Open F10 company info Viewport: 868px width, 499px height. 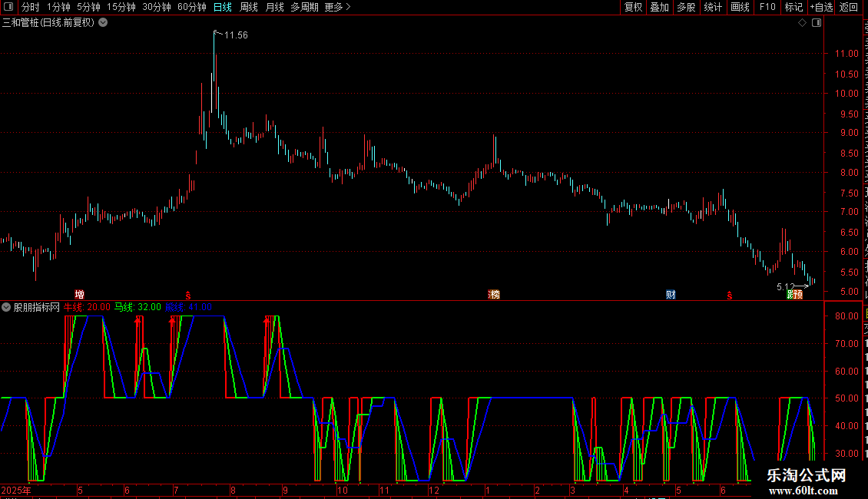tap(767, 7)
